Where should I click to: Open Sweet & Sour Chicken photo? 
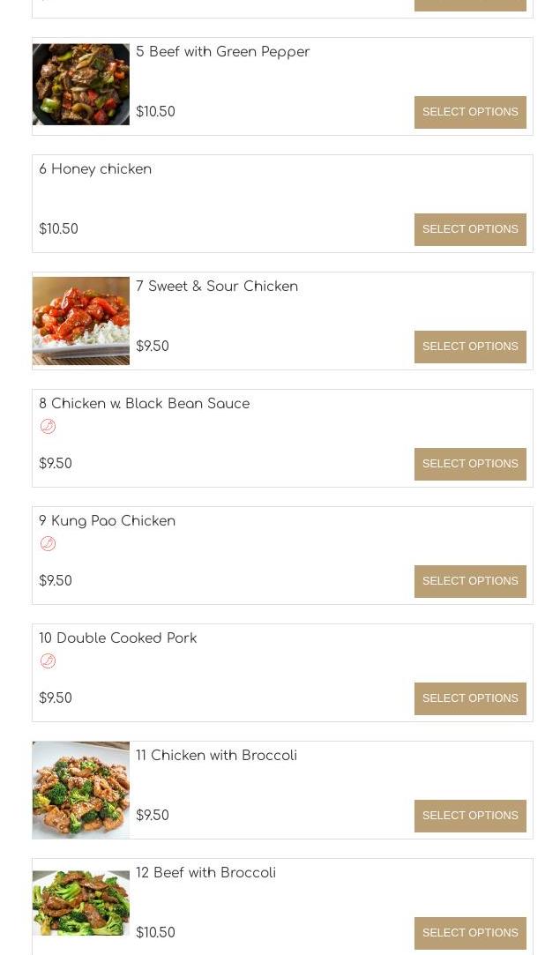click(81, 320)
